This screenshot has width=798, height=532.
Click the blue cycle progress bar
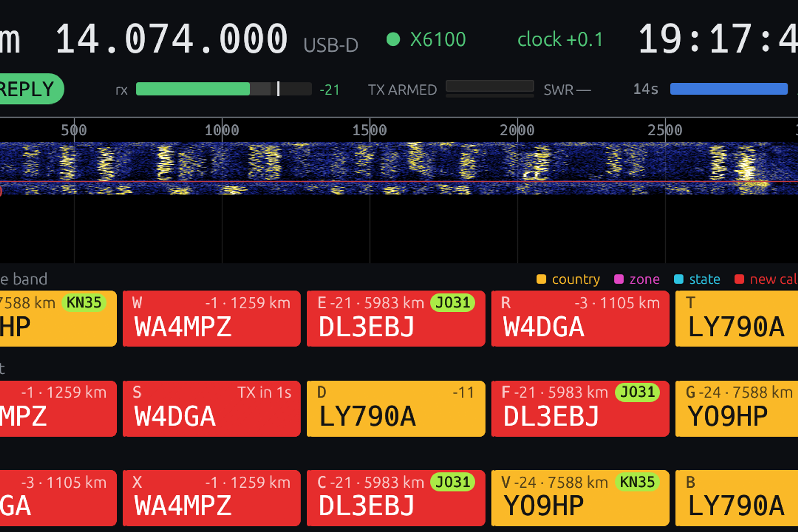(729, 89)
